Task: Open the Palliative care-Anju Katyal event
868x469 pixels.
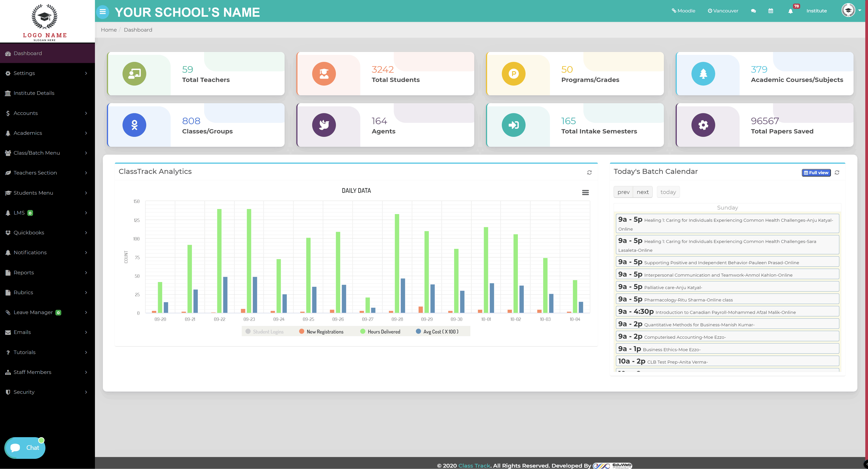Action: click(727, 287)
